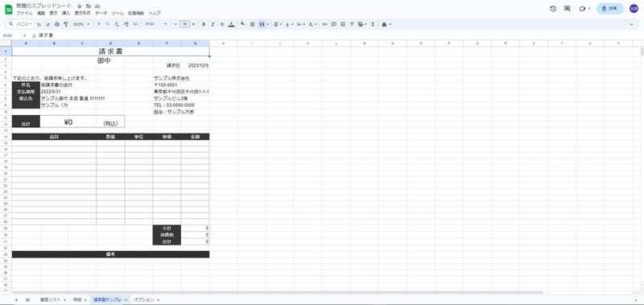Viewport: 644px width, 305px height.
Task: Open the borders tool
Action: tap(252, 24)
